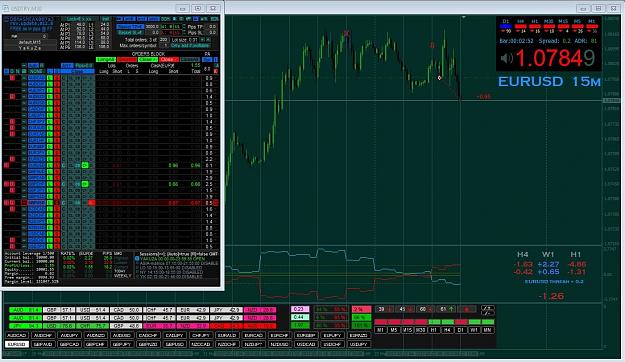Image resolution: width=625 pixels, height=362 pixels.
Task: Change timeframe to H1 in bottom bar
Action: tap(434, 330)
